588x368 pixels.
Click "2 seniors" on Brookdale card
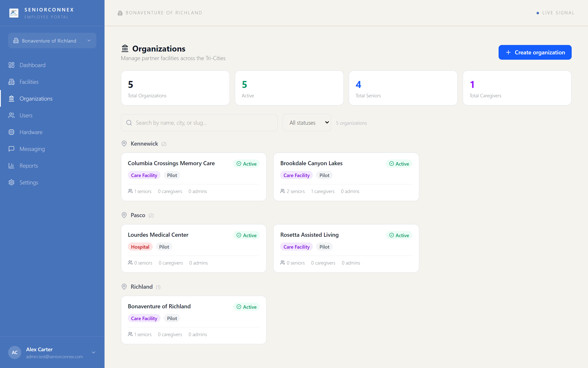tap(295, 191)
